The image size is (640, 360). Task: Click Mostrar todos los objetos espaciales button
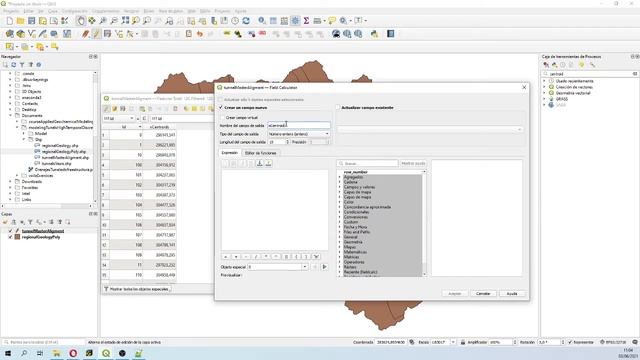click(137, 289)
